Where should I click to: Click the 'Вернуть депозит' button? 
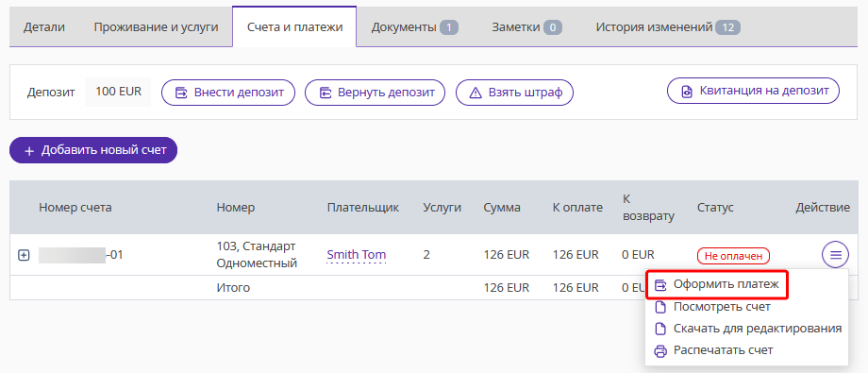click(x=376, y=93)
